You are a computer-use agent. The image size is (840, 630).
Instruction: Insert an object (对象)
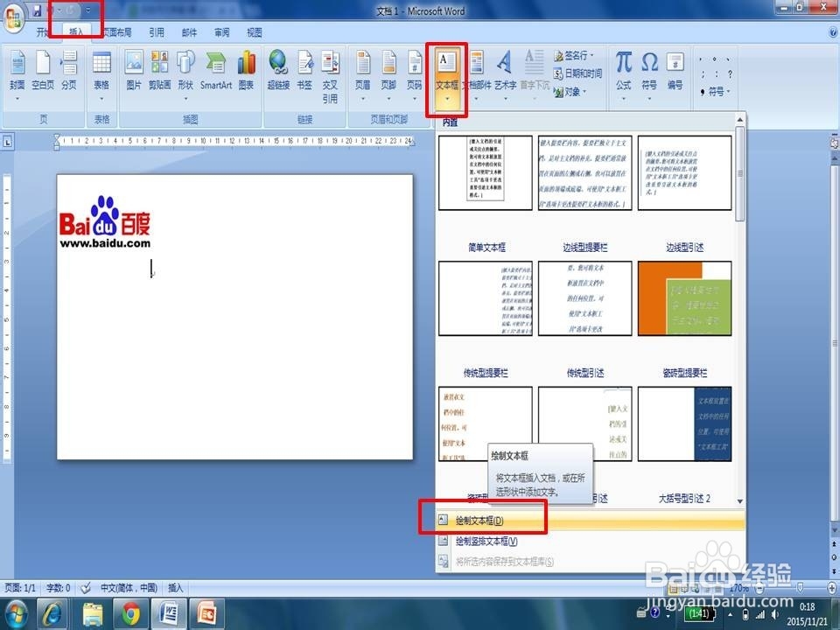click(570, 92)
